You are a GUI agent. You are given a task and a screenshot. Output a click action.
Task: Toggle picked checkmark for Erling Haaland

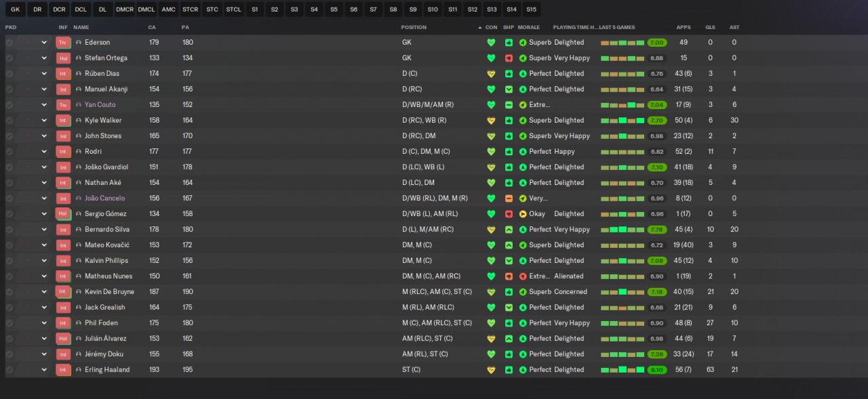pos(9,369)
